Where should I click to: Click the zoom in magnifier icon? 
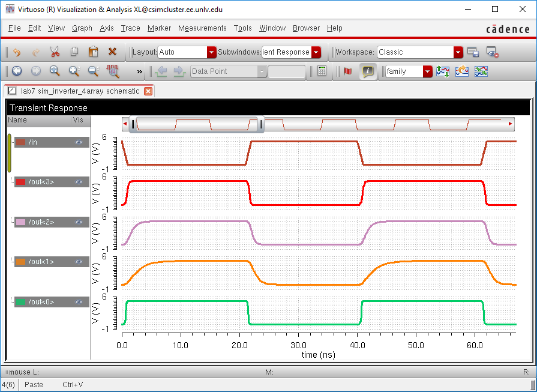click(x=74, y=71)
